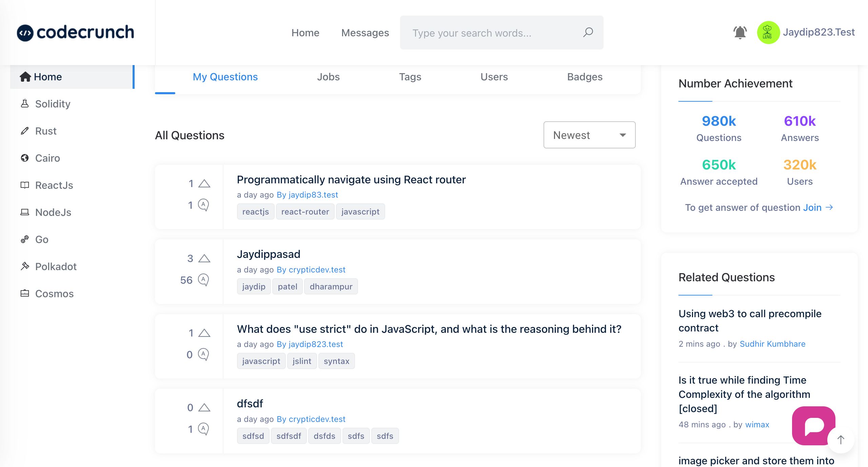The height and width of the screenshot is (467, 868).
Task: Switch to My Questions tab
Action: pyautogui.click(x=225, y=77)
